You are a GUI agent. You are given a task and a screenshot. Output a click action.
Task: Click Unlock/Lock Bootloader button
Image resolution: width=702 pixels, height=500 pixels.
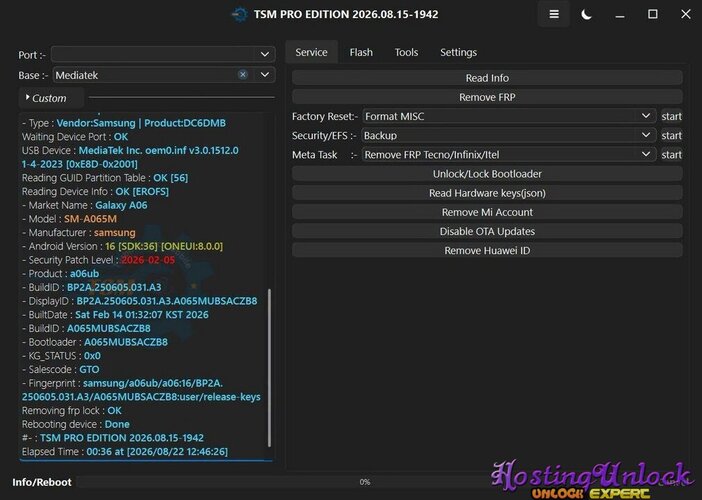[487, 174]
